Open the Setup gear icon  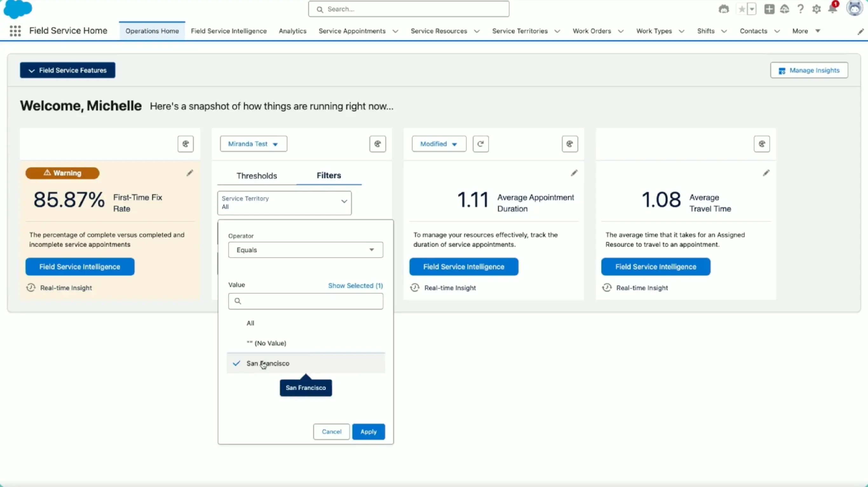(817, 9)
